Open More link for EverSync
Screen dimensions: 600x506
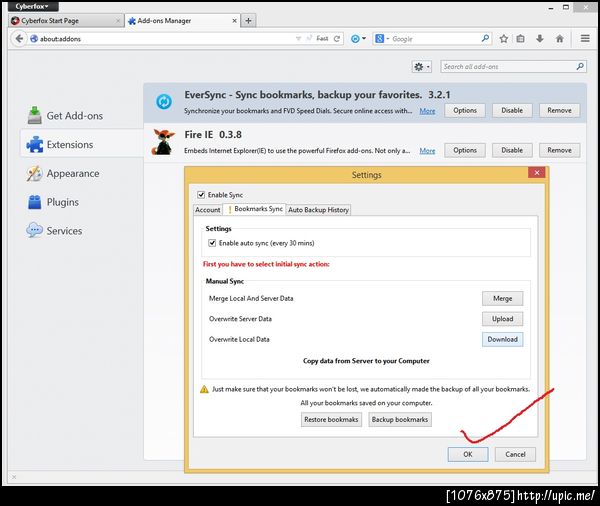pyautogui.click(x=427, y=111)
